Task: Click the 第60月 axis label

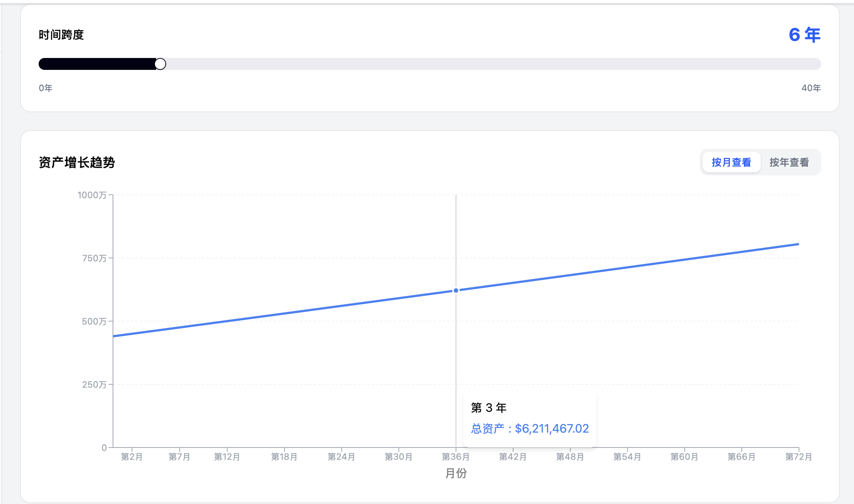Action: [684, 456]
